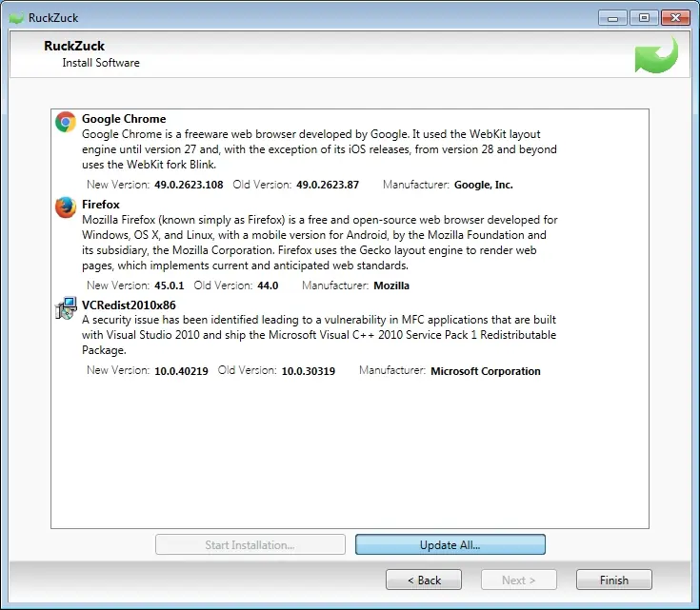700x610 pixels.
Task: Click the Google Chrome icon in list
Action: (x=66, y=122)
